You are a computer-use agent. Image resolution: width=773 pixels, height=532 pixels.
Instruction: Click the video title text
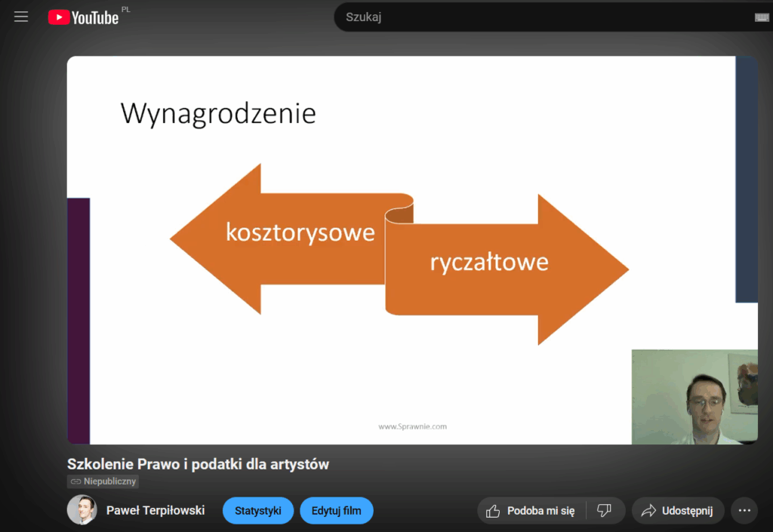point(198,464)
